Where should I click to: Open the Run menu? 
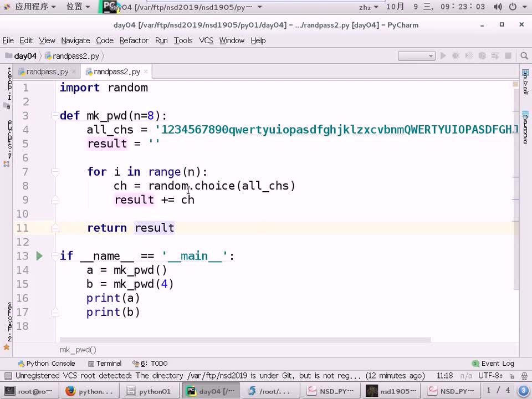pyautogui.click(x=161, y=40)
